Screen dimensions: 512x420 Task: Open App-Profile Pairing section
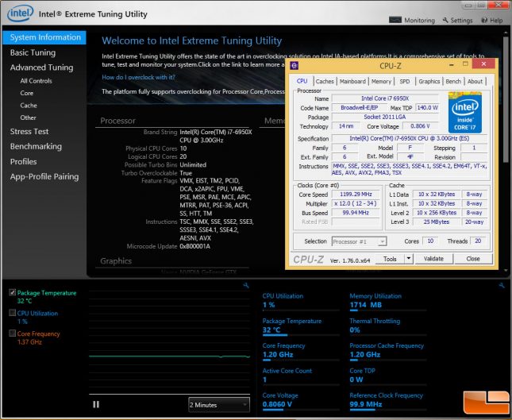pyautogui.click(x=44, y=177)
